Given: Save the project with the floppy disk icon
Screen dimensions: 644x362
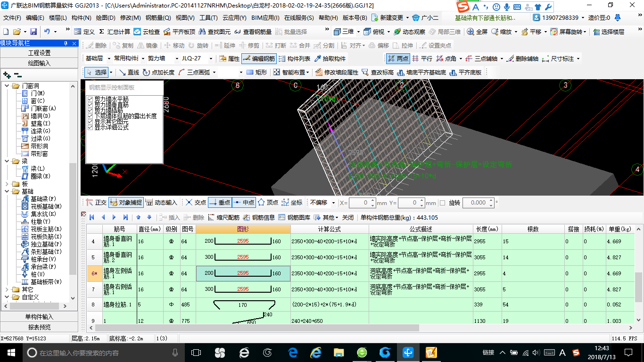Looking at the screenshot, I should click(x=33, y=32).
